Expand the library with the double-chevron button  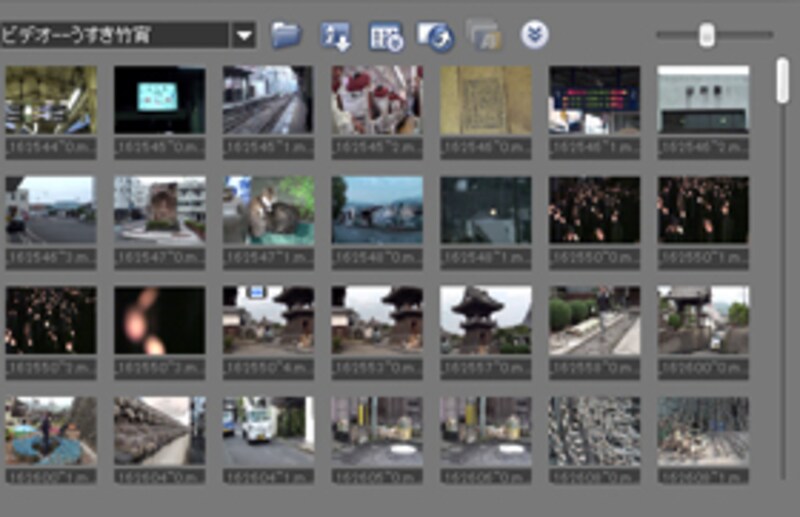click(x=534, y=35)
